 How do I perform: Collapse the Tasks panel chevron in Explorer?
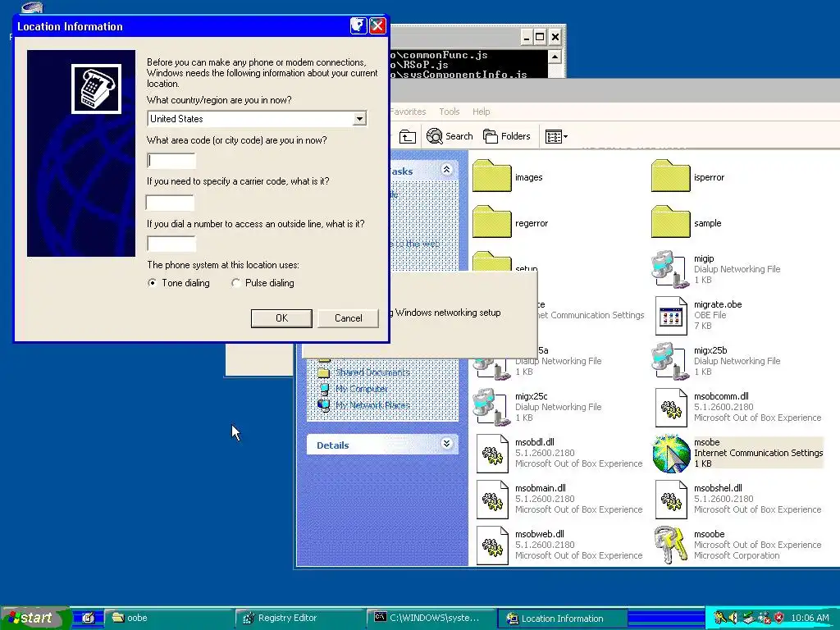pyautogui.click(x=446, y=170)
